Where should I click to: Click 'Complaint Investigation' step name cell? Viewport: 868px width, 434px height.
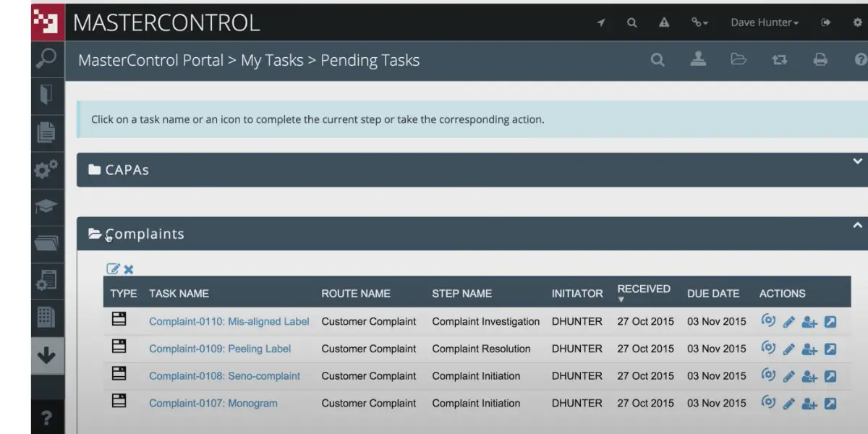[x=486, y=321]
